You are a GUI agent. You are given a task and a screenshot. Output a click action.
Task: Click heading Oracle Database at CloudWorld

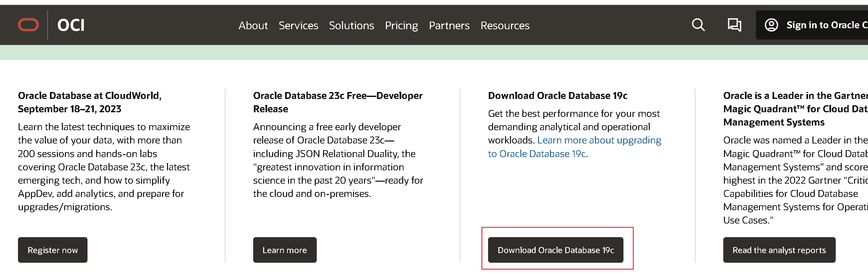(89, 102)
